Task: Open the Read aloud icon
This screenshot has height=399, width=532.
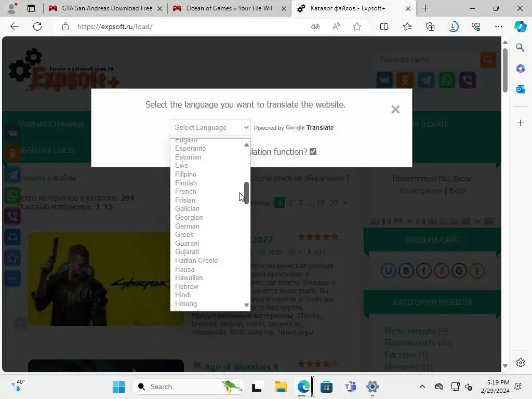Action: click(x=336, y=26)
